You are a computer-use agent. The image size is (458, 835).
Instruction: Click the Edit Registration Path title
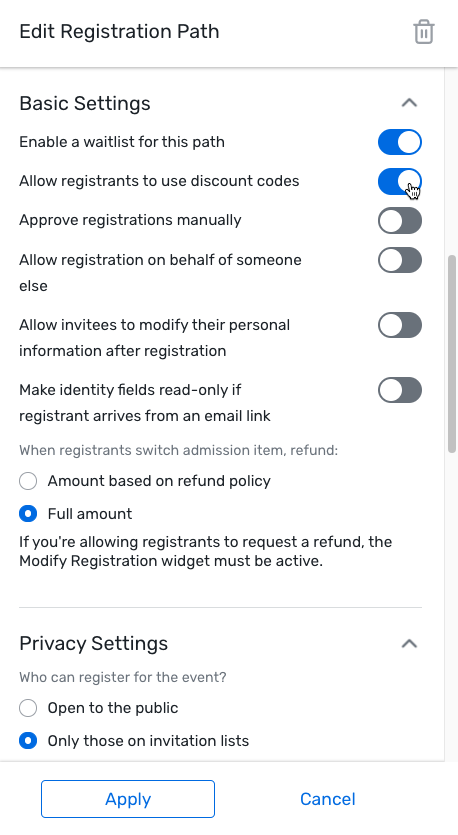click(119, 31)
